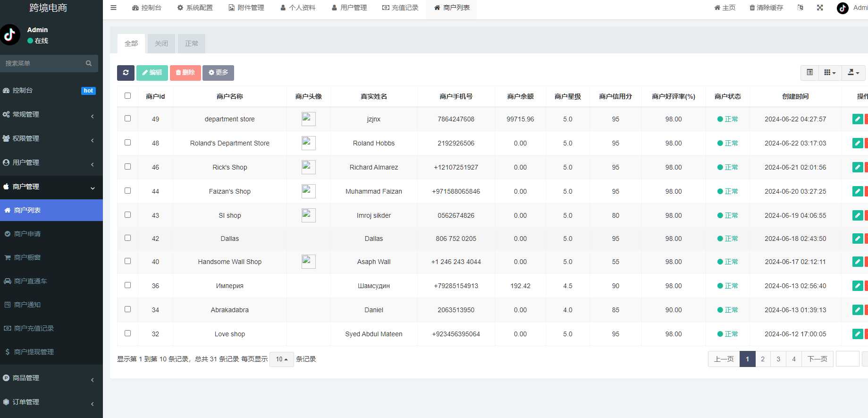Open 商户直通车 in sidebar
Image resolution: width=868 pixels, height=418 pixels.
click(51, 281)
